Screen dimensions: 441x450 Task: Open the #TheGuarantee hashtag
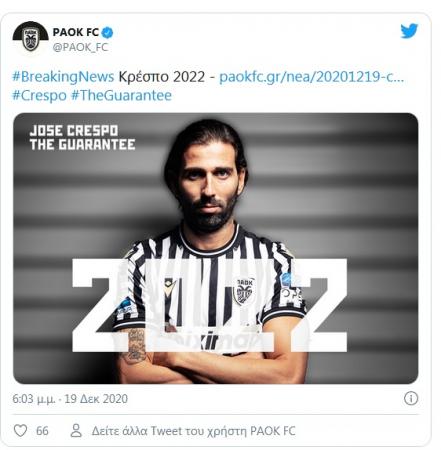pyautogui.click(x=121, y=96)
